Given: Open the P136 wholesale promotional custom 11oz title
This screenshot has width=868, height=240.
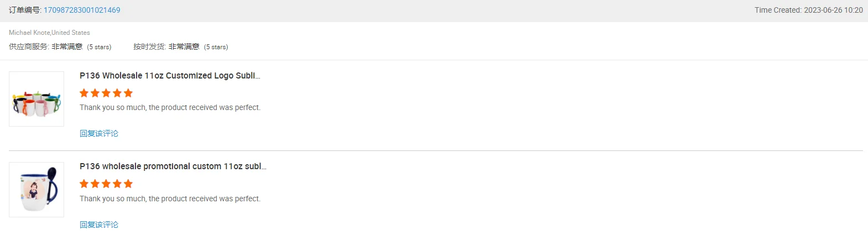Looking at the screenshot, I should tap(172, 166).
